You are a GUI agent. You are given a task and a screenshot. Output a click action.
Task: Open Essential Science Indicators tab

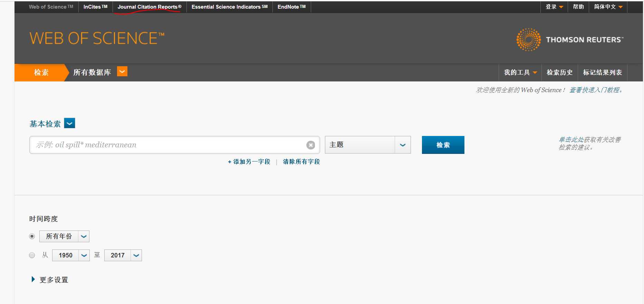pyautogui.click(x=230, y=7)
